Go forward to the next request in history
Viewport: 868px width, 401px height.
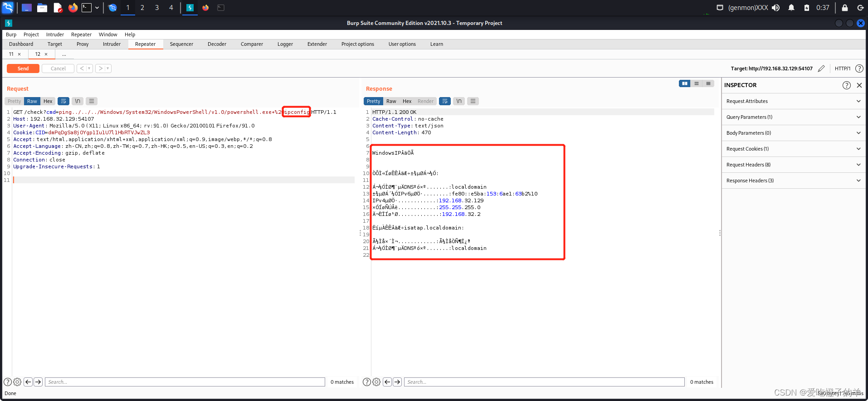100,68
